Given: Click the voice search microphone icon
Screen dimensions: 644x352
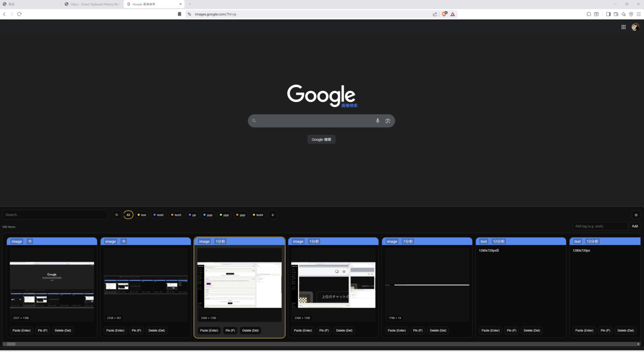Looking at the screenshot, I should [x=377, y=121].
